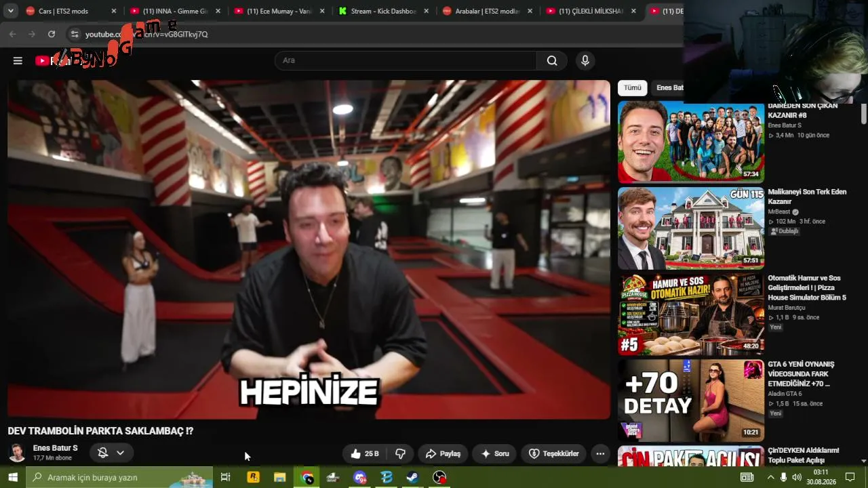The height and width of the screenshot is (488, 868).
Task: Open the Paylaş share dialog
Action: pos(443,453)
